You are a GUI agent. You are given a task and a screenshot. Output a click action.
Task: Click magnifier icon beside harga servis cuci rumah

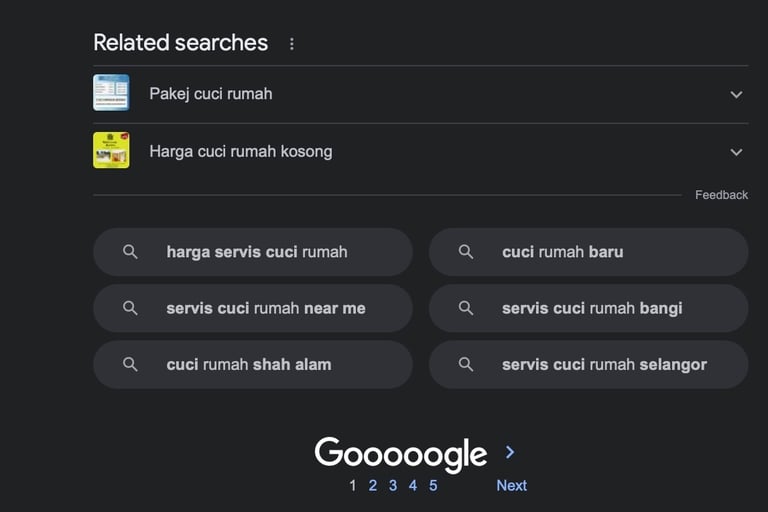130,252
